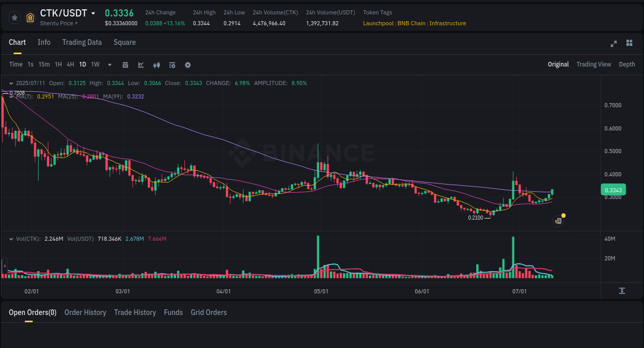This screenshot has height=348, width=644.
Task: Switch chart to 1W interval
Action: point(95,64)
